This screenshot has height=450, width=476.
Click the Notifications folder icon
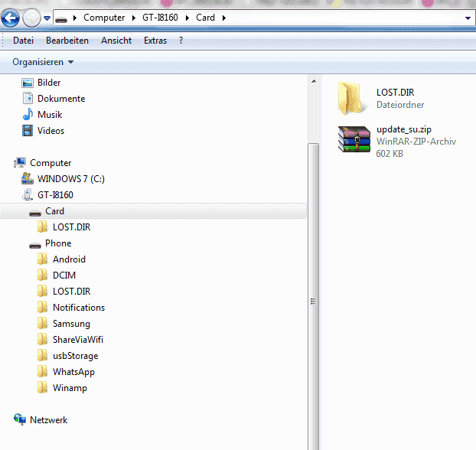43,307
